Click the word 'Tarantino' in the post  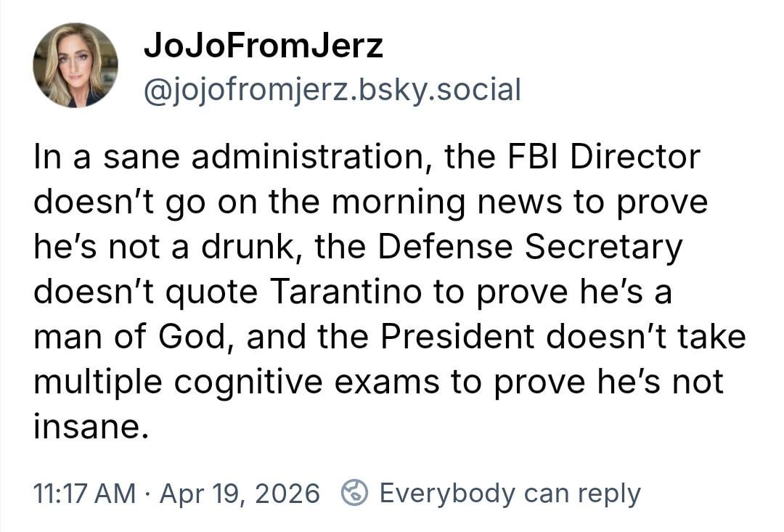[x=346, y=292]
